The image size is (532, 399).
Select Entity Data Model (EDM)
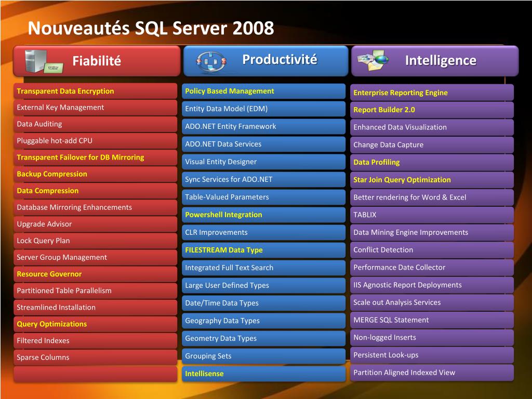point(263,109)
